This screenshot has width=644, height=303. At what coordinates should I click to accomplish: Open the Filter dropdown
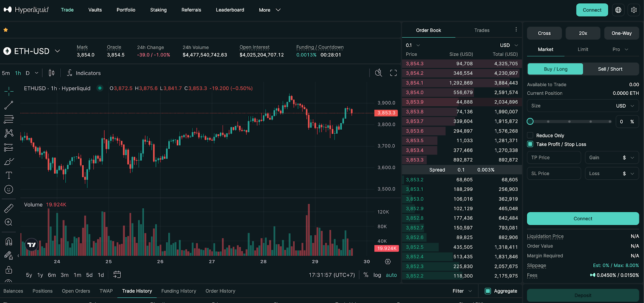pos(462,291)
